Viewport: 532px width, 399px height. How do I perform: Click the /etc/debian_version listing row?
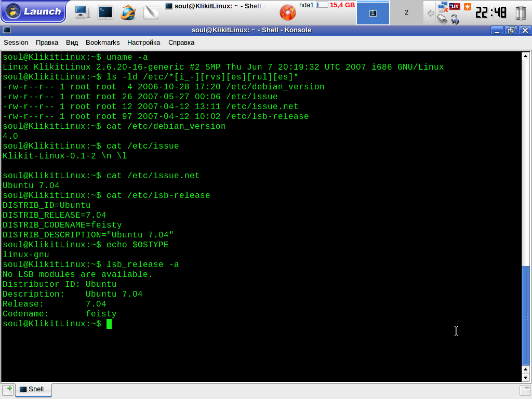[164, 87]
